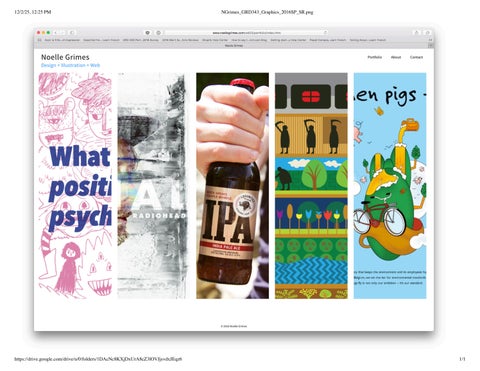Click the share icon in Safari toolbar
480x371 pixels.
pyautogui.click(x=416, y=32)
